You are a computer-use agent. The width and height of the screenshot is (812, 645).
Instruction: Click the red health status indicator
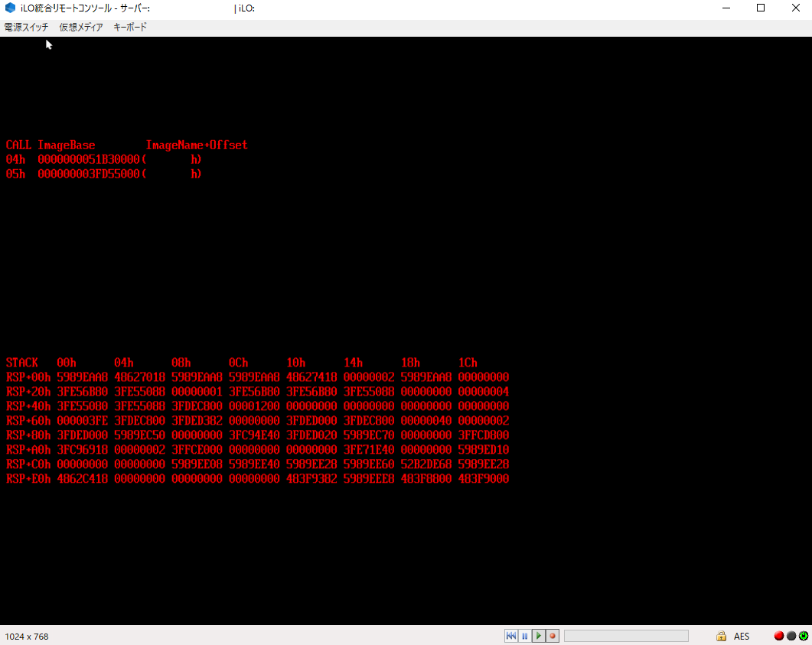[x=779, y=636]
